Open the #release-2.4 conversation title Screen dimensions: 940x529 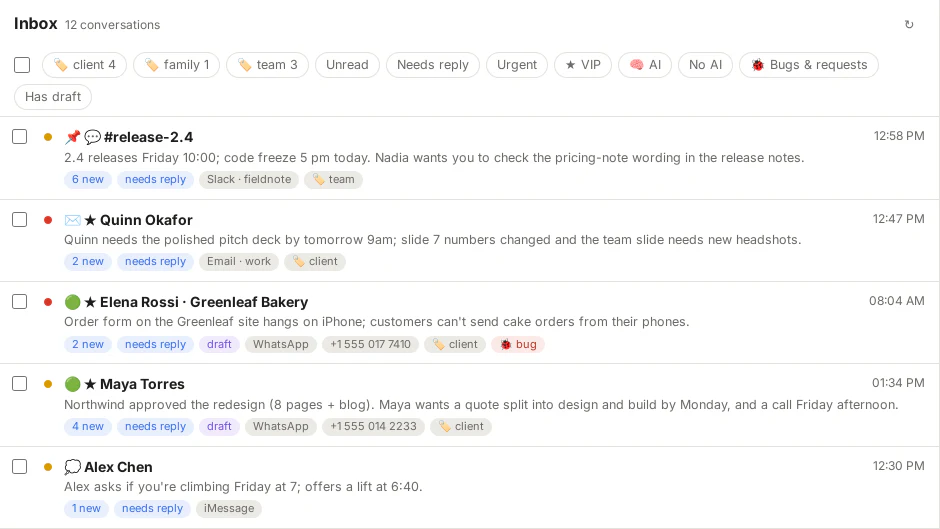(148, 137)
